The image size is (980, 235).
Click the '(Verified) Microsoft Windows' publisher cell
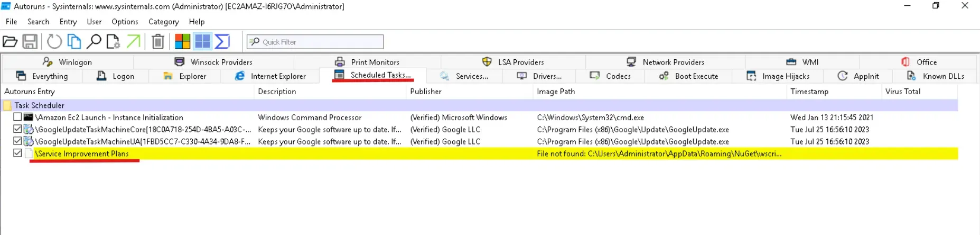click(459, 118)
